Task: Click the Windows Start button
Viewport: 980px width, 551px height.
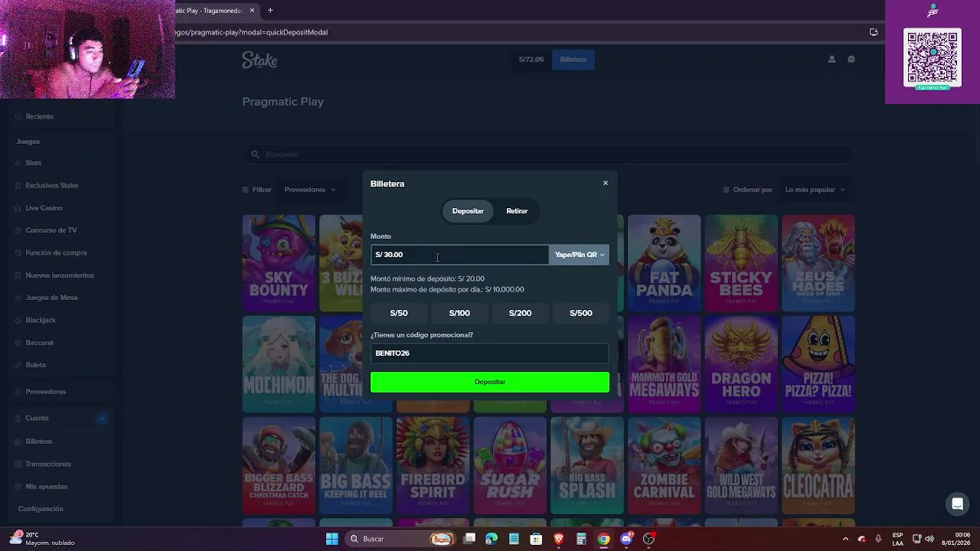Action: tap(332, 539)
